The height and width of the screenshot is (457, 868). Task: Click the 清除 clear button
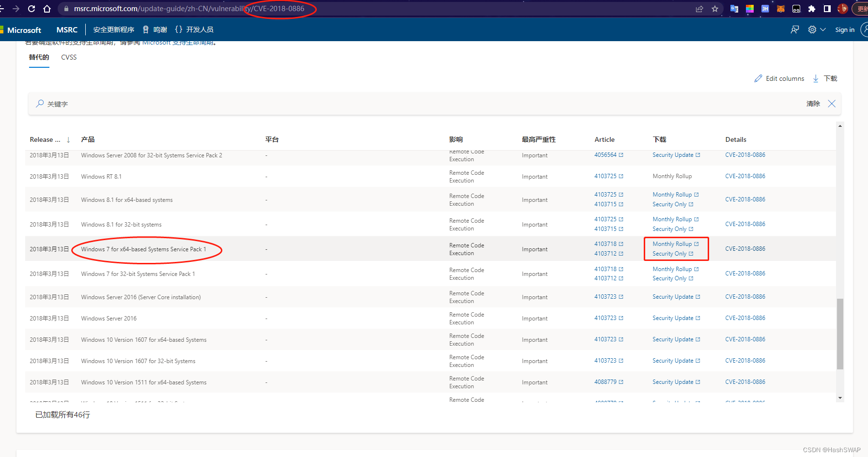coord(813,104)
